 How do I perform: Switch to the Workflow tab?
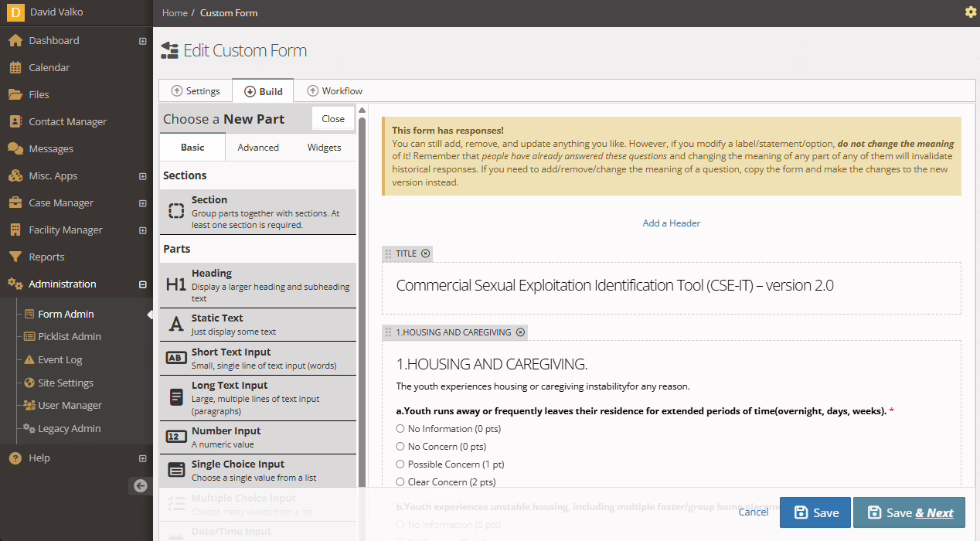[x=335, y=90]
